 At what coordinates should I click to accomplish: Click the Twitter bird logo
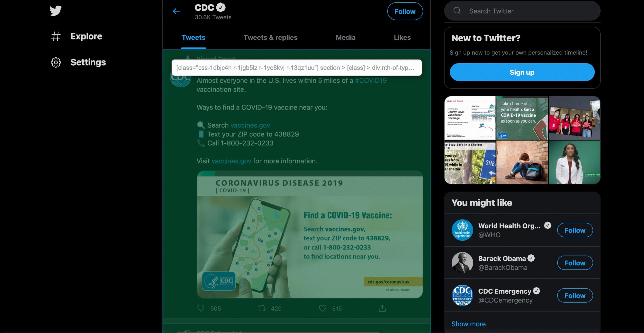55,11
